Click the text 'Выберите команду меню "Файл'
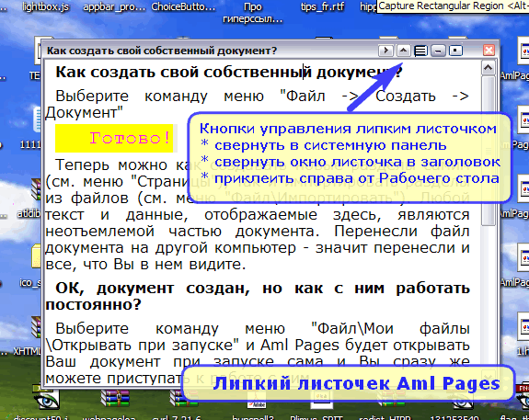Image resolution: width=529 pixels, height=420 pixels. pyautogui.click(x=190, y=96)
